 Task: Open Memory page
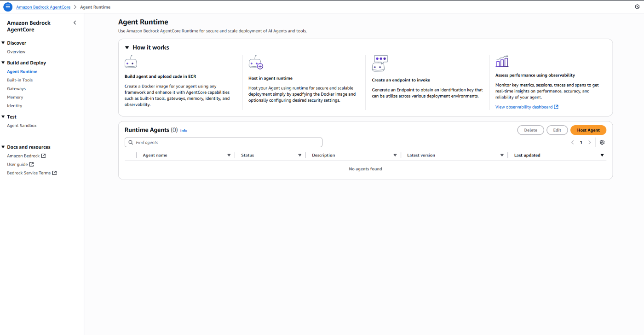[15, 98]
